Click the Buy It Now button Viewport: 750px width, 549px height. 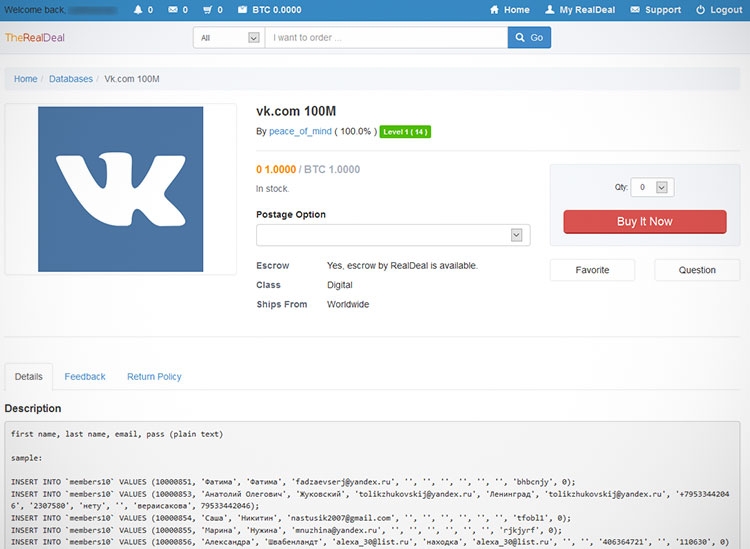tap(645, 221)
